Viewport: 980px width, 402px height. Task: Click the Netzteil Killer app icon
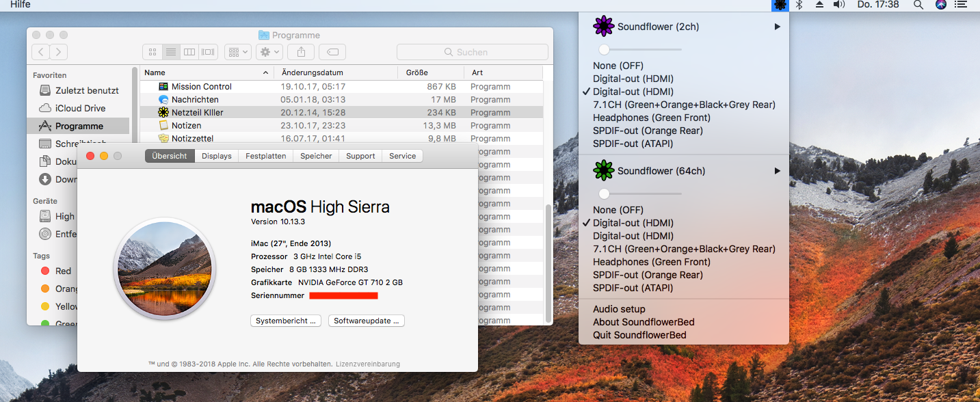163,113
